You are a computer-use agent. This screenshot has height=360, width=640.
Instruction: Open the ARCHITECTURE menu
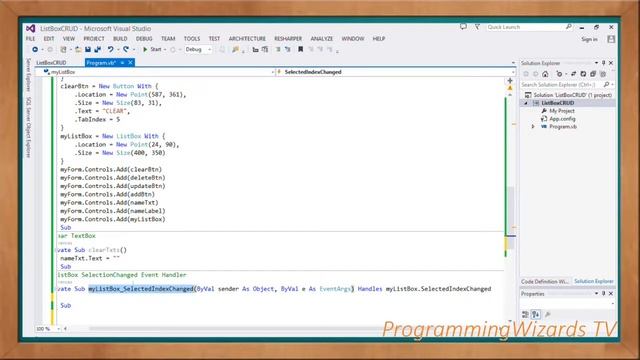(x=247, y=39)
